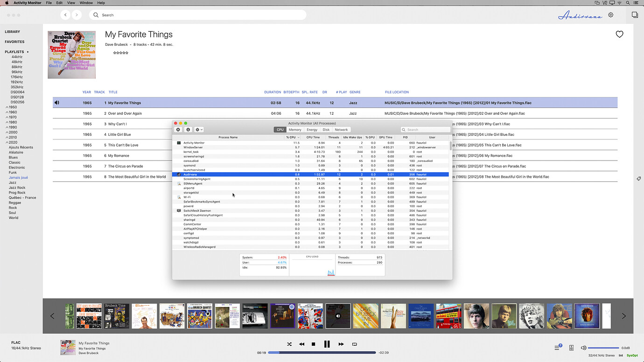Skip forward to the next track

[x=341, y=344]
